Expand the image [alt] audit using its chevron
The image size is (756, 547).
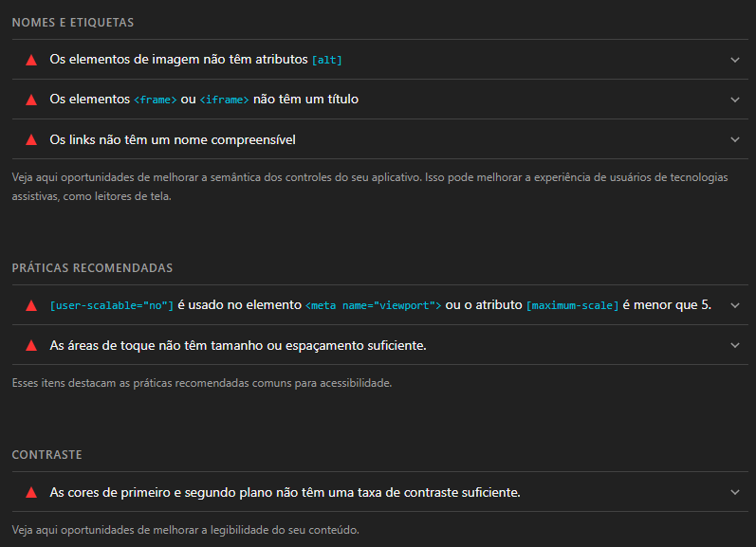[734, 60]
